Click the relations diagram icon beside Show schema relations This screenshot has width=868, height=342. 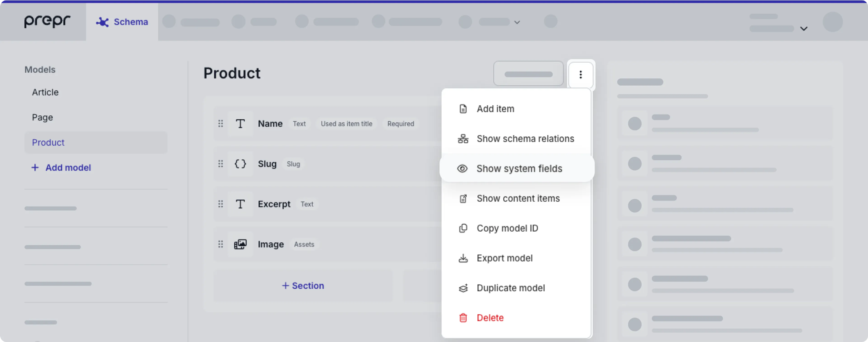point(463,139)
